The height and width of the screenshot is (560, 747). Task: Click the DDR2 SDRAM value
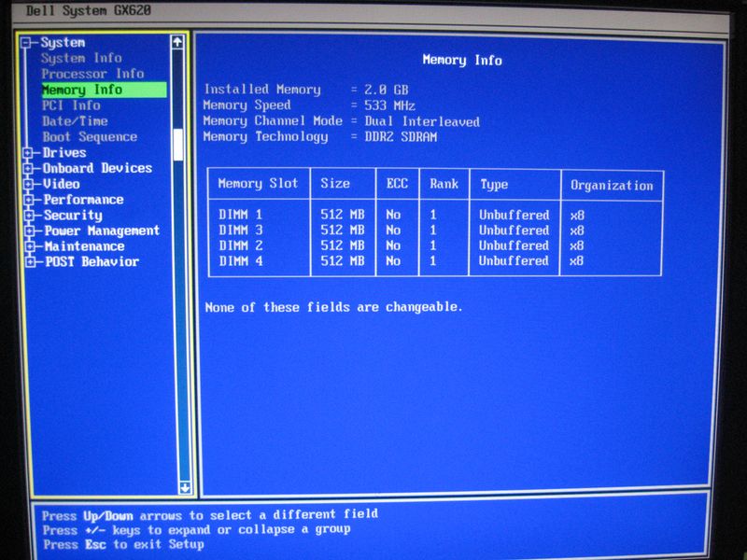point(401,137)
